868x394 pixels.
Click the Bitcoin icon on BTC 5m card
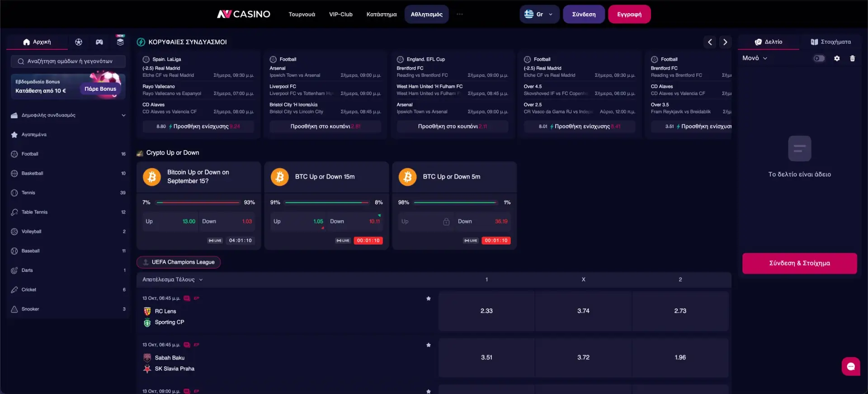pos(408,177)
